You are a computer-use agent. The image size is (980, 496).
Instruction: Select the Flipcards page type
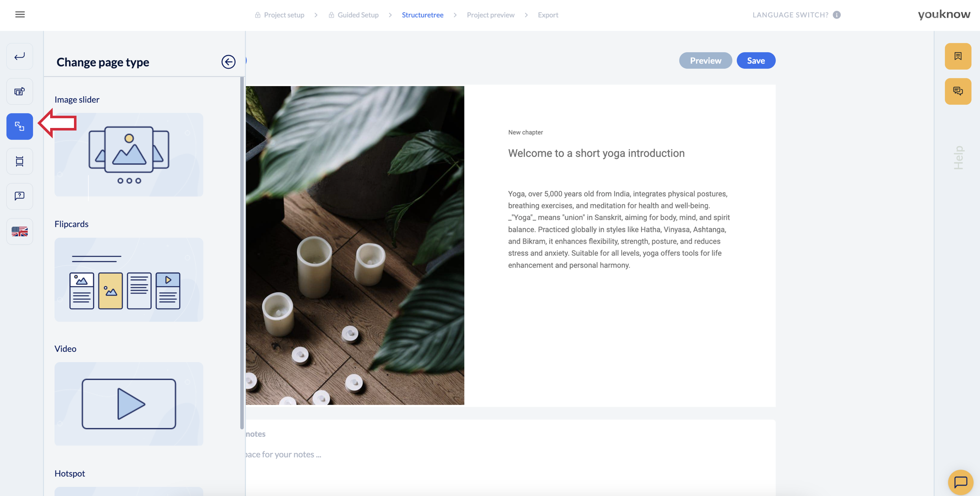[128, 280]
